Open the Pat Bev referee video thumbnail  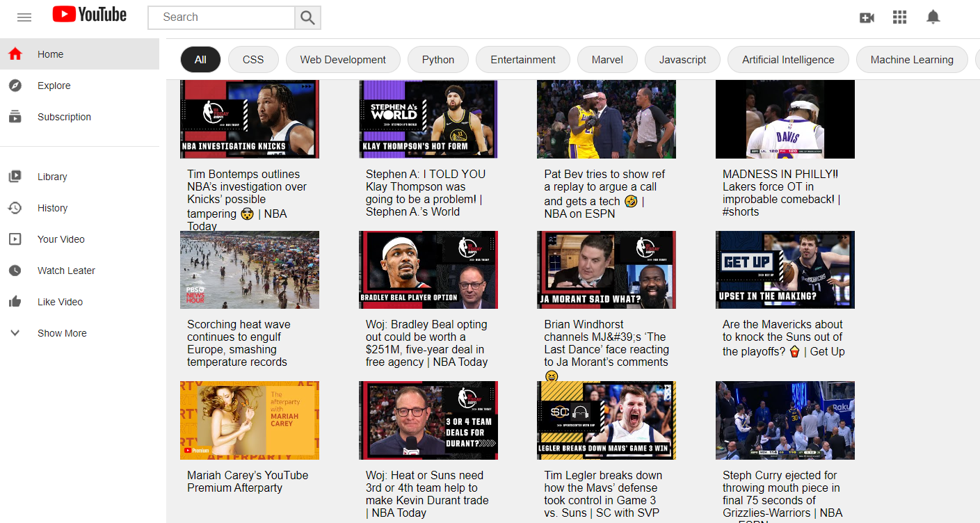tap(607, 119)
